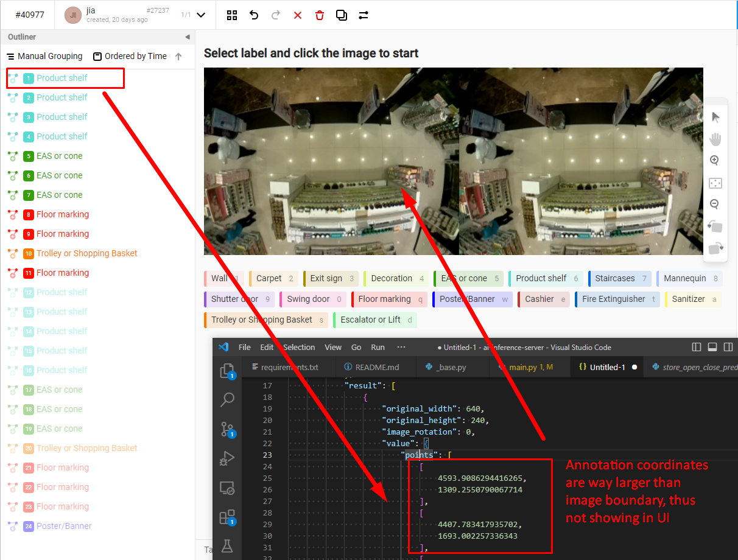The width and height of the screenshot is (738, 560).
Task: Select region 24 Poster/Banner
Action: (x=97, y=526)
